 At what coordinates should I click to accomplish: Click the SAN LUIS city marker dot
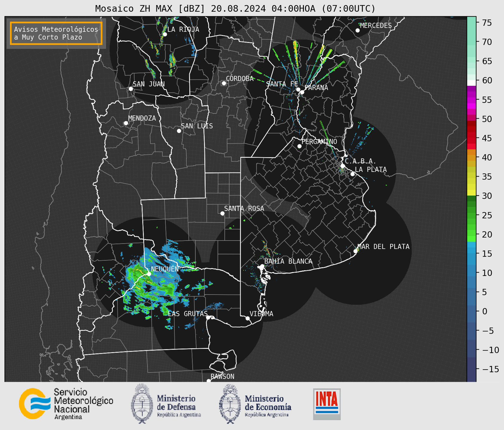pos(179,131)
